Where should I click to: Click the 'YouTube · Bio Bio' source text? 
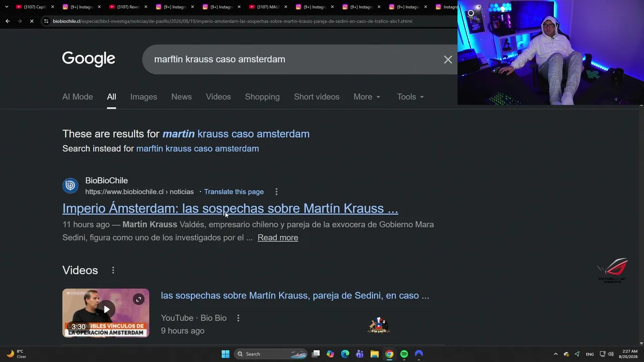194,318
